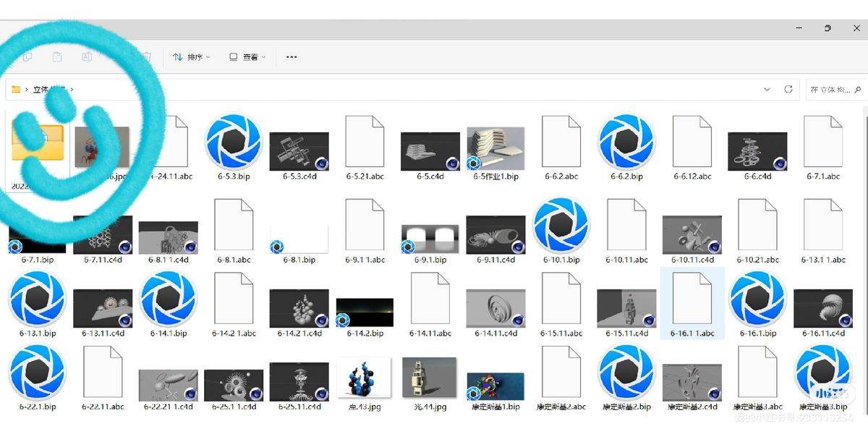Viewport: 868px width, 434px height.
Task: Select the file 6-22.11.abc
Action: 103,378
